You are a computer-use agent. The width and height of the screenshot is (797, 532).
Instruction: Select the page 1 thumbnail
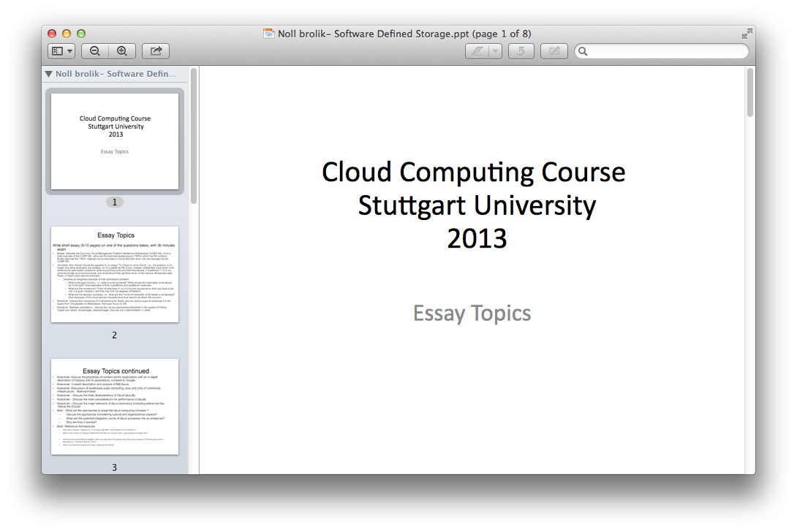[115, 141]
